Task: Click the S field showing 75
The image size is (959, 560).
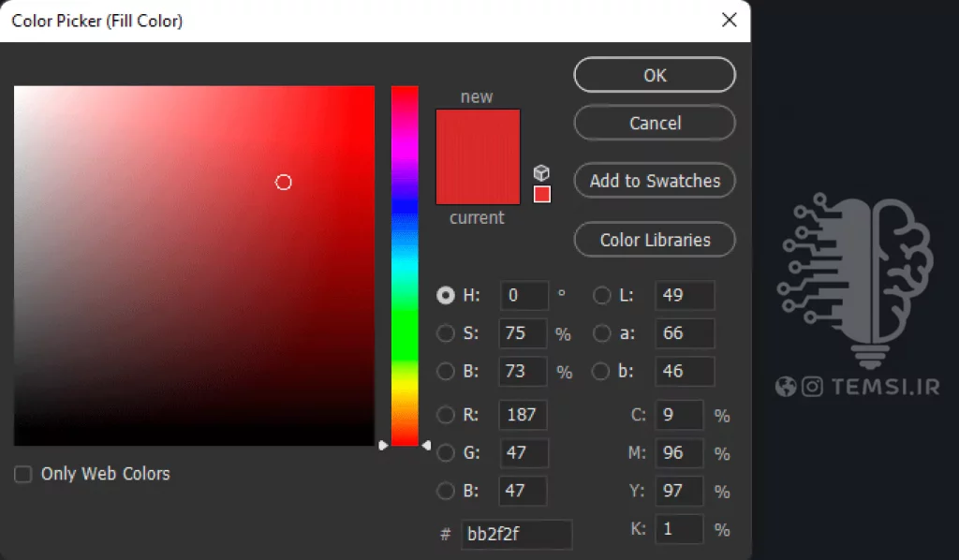Action: (524, 333)
